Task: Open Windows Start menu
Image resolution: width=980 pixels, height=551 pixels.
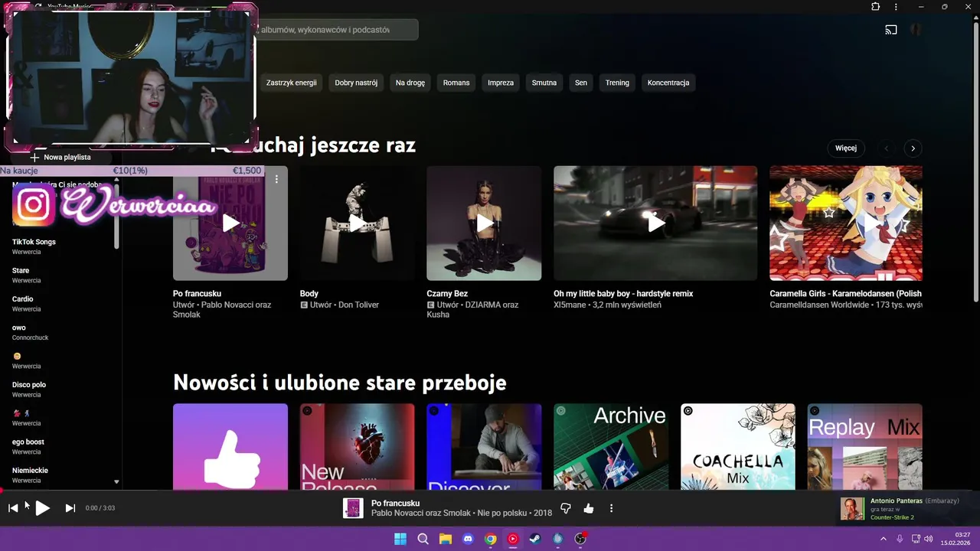Action: (x=400, y=539)
